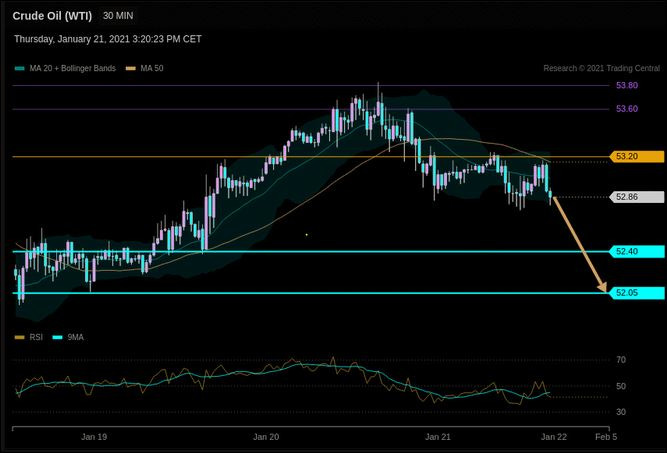Click the RSI 70 level label
This screenshot has width=667, height=453.
click(621, 360)
